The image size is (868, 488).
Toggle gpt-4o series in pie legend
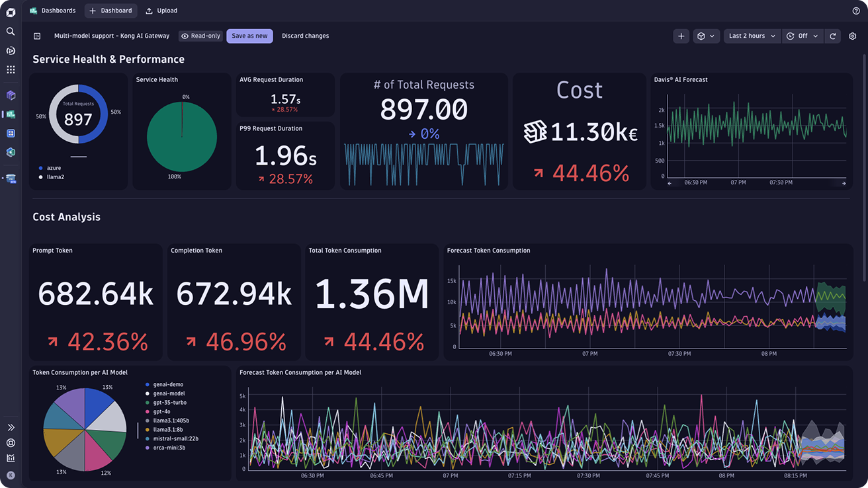pos(162,411)
